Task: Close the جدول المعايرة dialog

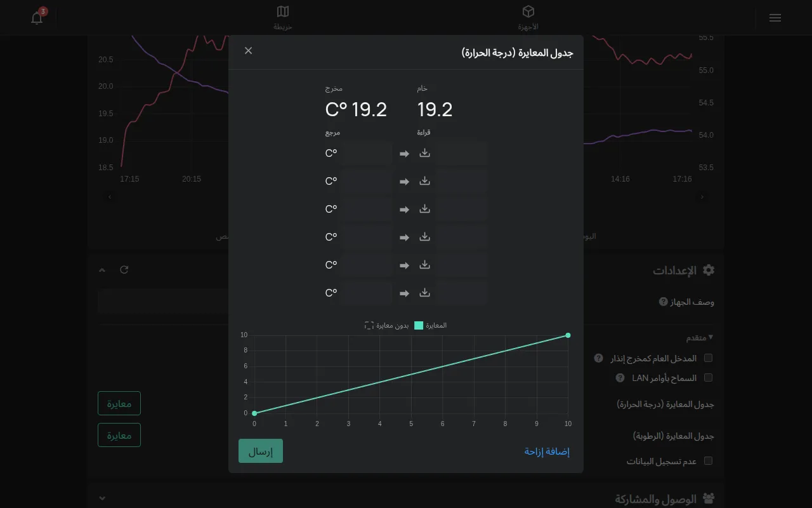Action: pyautogui.click(x=248, y=51)
